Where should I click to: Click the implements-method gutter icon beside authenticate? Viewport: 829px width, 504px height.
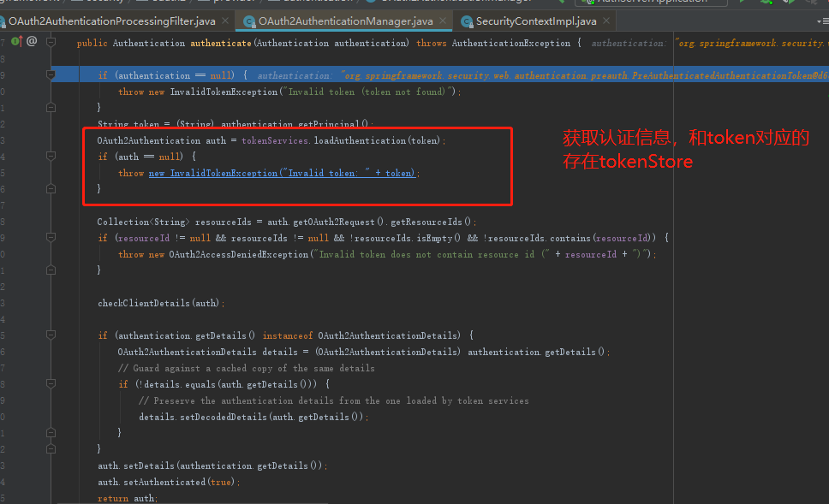(x=16, y=41)
